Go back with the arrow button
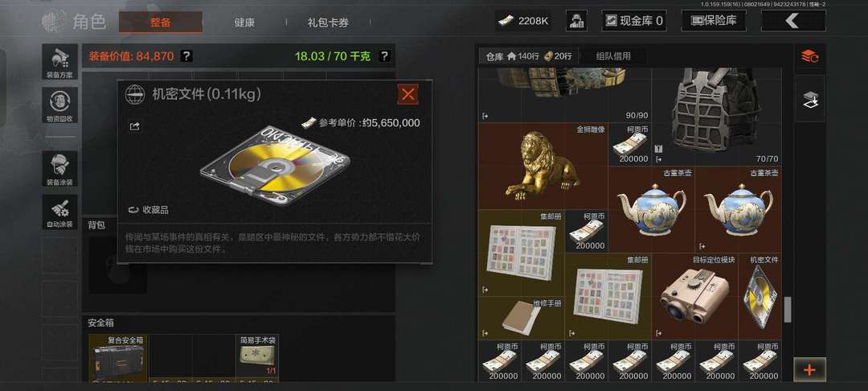Viewport: 868px width, 391px height. pyautogui.click(x=793, y=21)
